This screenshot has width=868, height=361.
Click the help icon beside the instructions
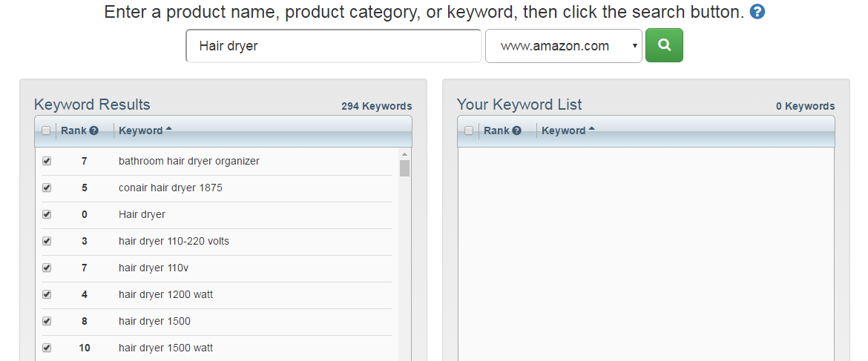coord(757,12)
